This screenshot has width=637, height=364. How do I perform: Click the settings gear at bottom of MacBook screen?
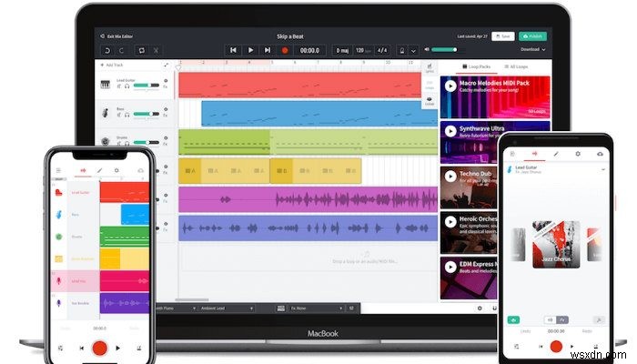[x=480, y=308]
